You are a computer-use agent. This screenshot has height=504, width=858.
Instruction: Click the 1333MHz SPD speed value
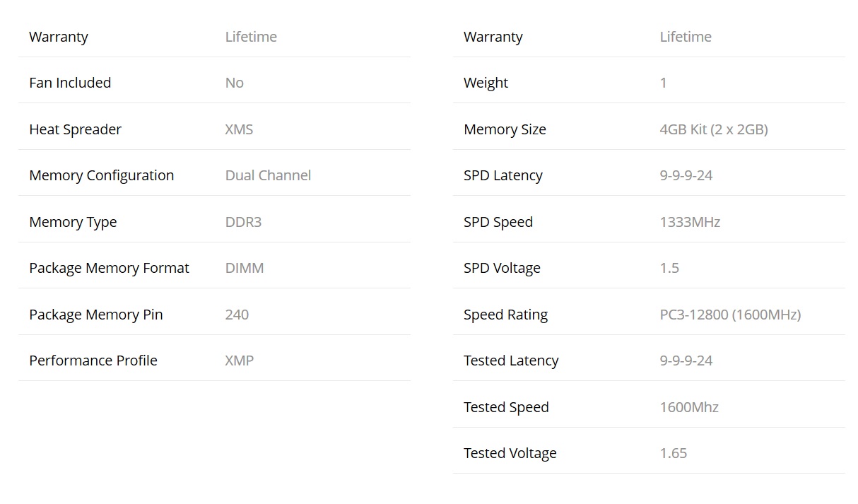690,222
